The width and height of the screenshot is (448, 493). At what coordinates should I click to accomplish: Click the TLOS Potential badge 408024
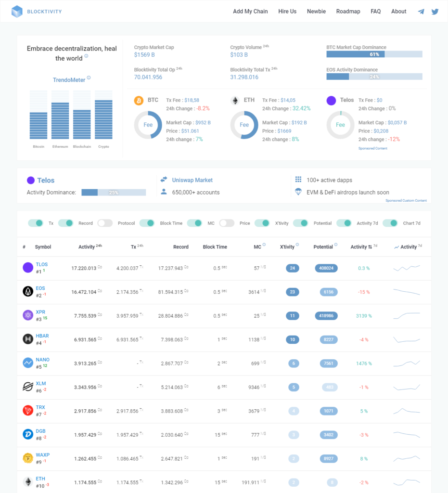click(326, 268)
